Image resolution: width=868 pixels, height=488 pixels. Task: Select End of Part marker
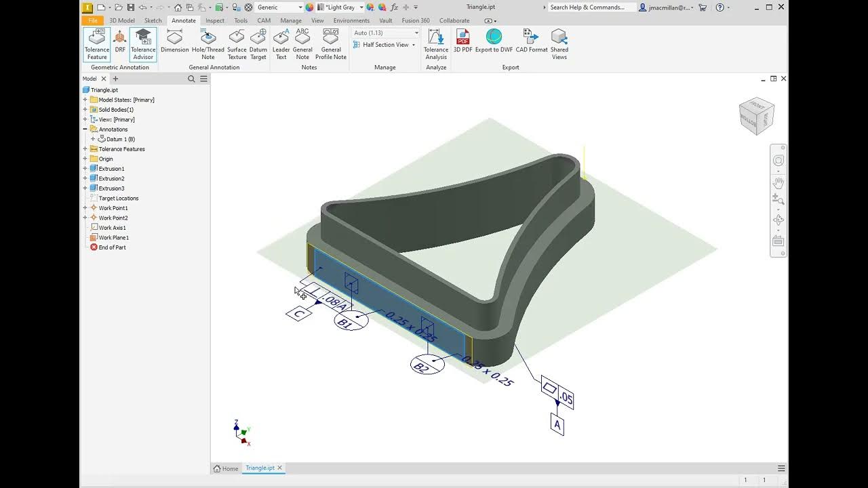[x=112, y=247]
